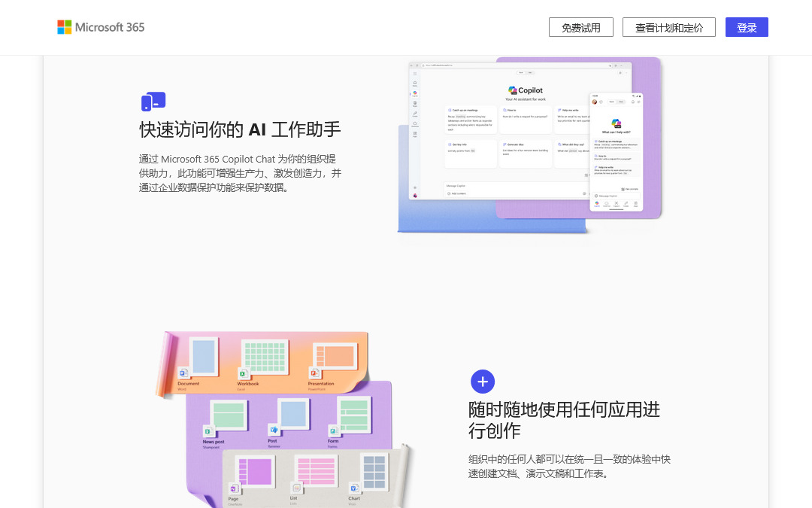Click the Yammer Post tile
Screen dimensions: 812x508
pos(289,422)
